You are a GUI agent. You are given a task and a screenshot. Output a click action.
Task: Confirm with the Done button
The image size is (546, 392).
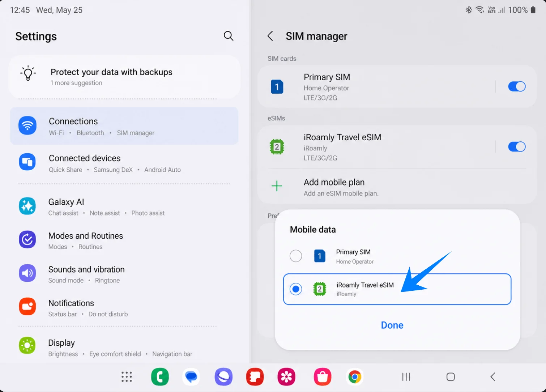tap(392, 325)
